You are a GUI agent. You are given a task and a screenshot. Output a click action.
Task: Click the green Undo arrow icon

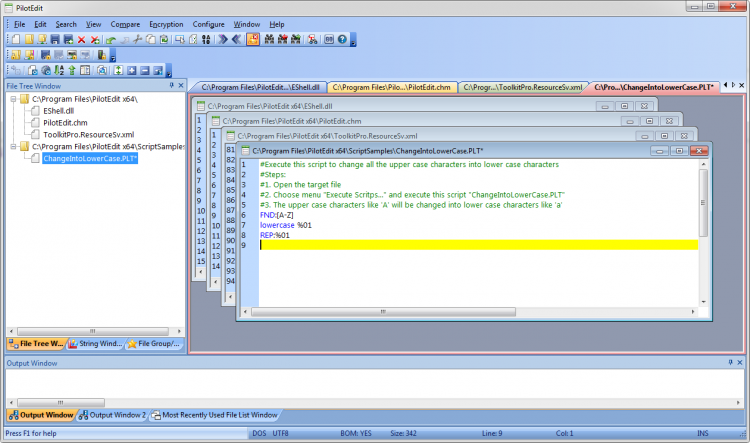tap(111, 39)
